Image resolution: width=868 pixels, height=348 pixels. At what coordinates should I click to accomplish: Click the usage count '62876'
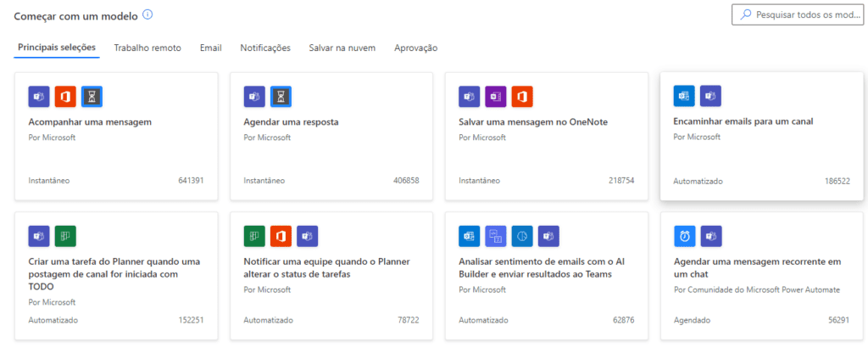[623, 320]
